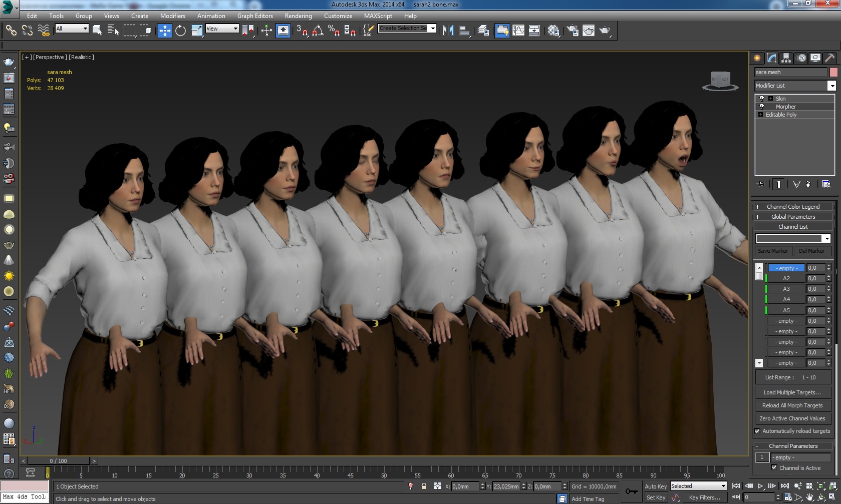Viewport: 841px width, 504px height.
Task: Open the Modifiers menu
Action: (172, 16)
